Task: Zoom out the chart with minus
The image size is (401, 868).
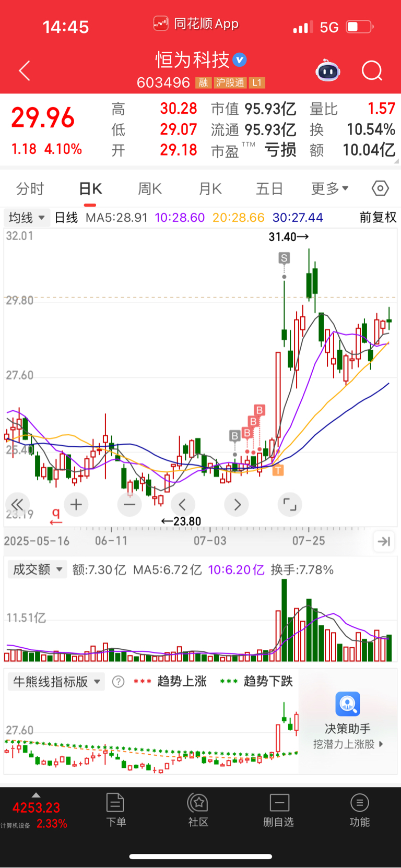Action: tap(129, 504)
